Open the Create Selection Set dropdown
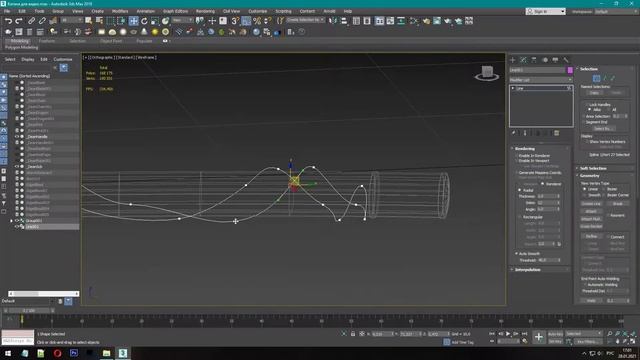Screen dimensions: 640x360 [x=305, y=20]
